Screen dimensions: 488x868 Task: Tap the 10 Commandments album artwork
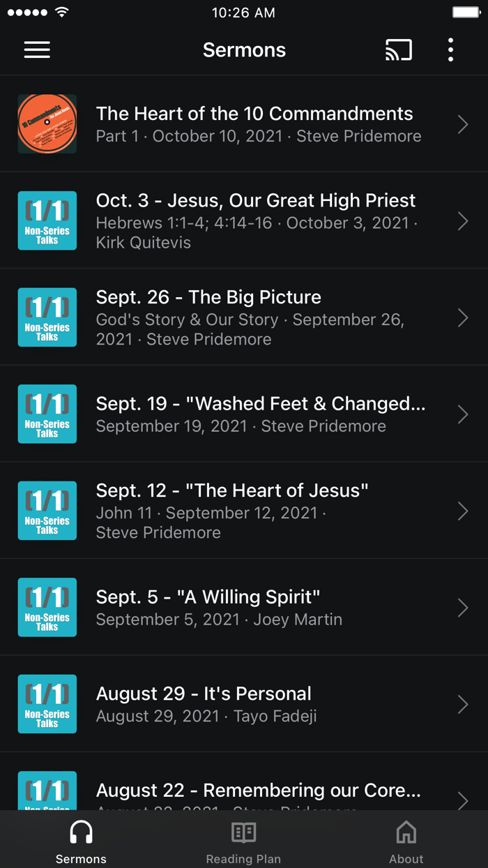click(47, 124)
